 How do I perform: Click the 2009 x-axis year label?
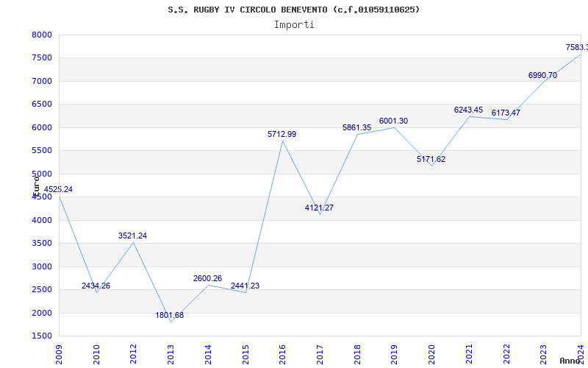[x=60, y=355]
